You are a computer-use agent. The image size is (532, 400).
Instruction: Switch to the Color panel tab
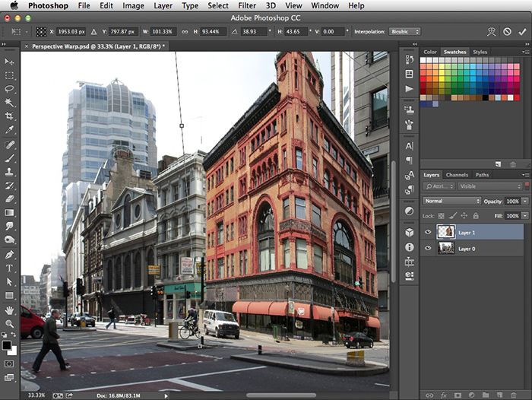coord(430,52)
